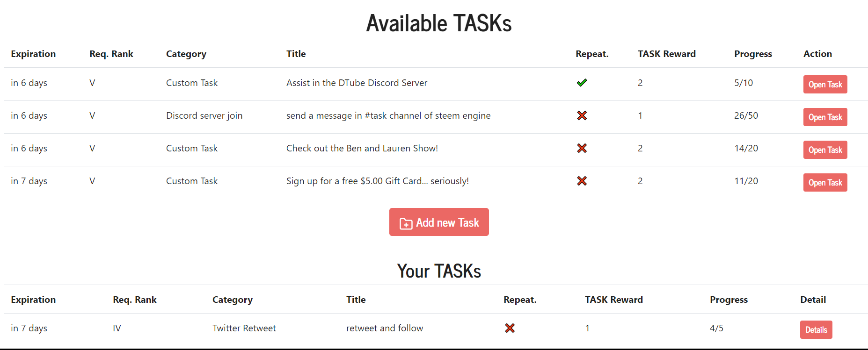View Details of retweet and follow task
The image size is (868, 350).
tap(816, 329)
